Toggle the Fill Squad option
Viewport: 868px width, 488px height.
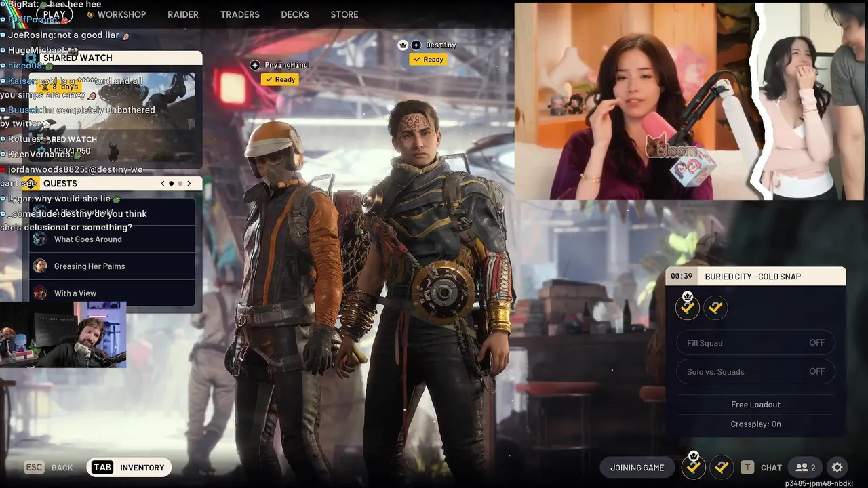click(x=755, y=343)
